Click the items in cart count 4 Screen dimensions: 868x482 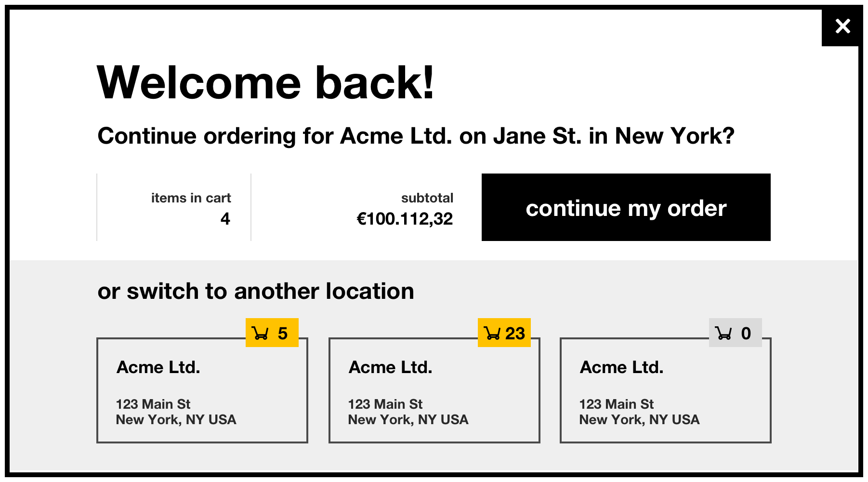click(x=225, y=219)
